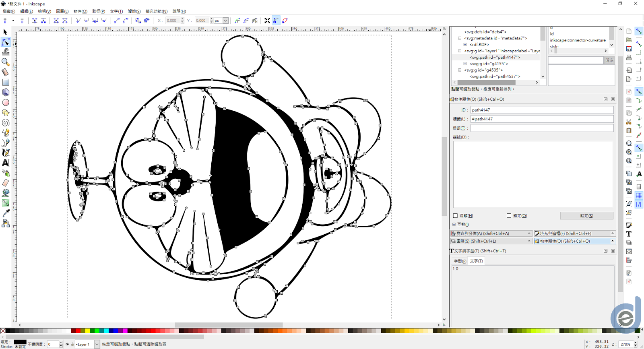Make selected nodes corner (cusp)

[x=78, y=21]
